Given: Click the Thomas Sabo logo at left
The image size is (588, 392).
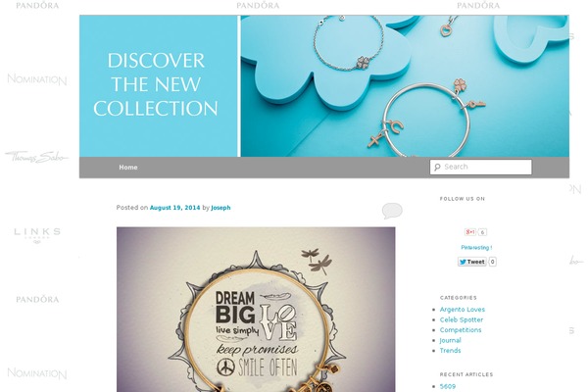Looking at the screenshot, I should [37, 157].
